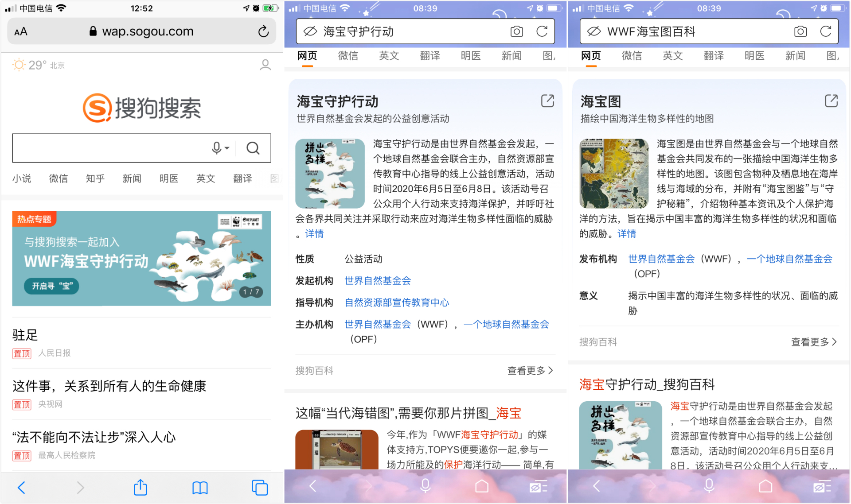Go back in the middle Sogou browser toolbar

[312, 486]
